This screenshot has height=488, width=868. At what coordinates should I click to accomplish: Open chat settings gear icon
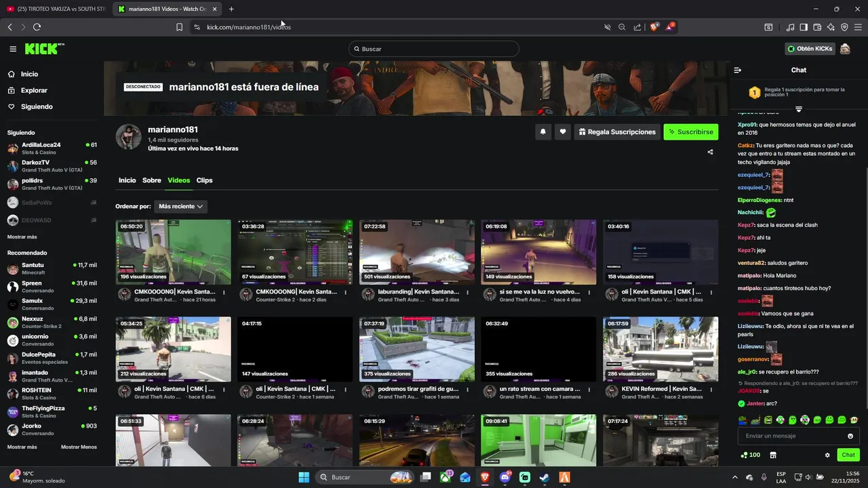[x=827, y=455]
